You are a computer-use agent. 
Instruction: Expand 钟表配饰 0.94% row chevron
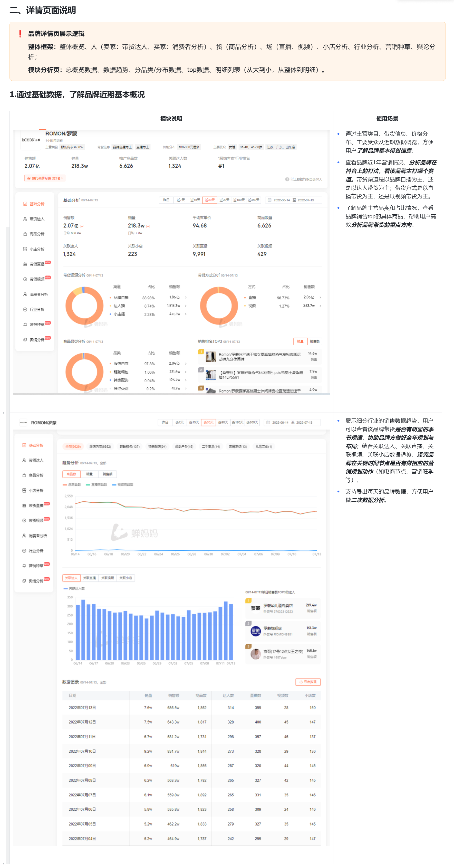(186, 380)
